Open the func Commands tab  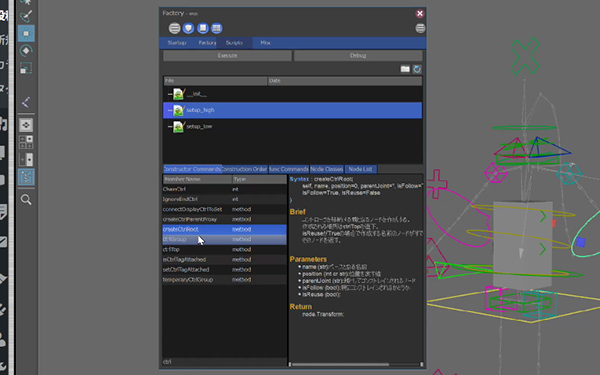289,169
